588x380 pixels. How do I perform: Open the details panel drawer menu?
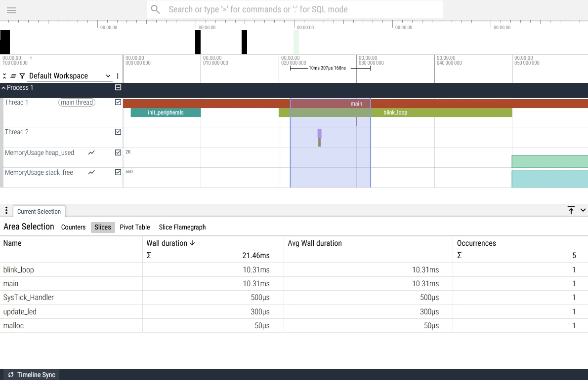coord(6,211)
